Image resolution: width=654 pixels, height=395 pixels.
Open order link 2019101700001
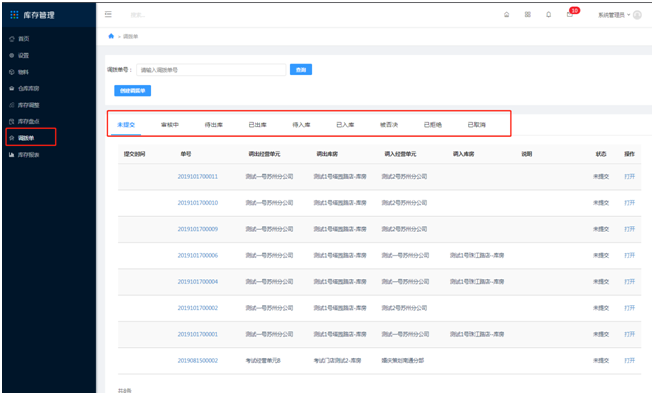198,334
